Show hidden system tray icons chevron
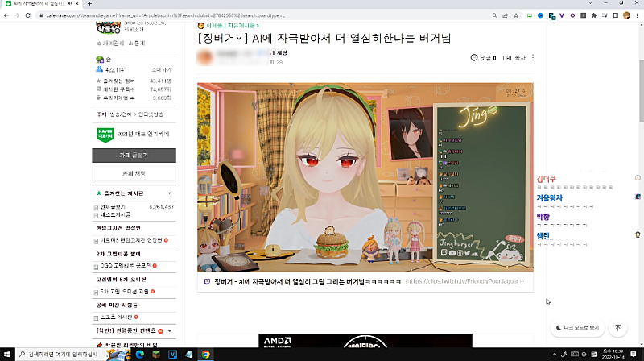644x361 pixels. click(555, 354)
